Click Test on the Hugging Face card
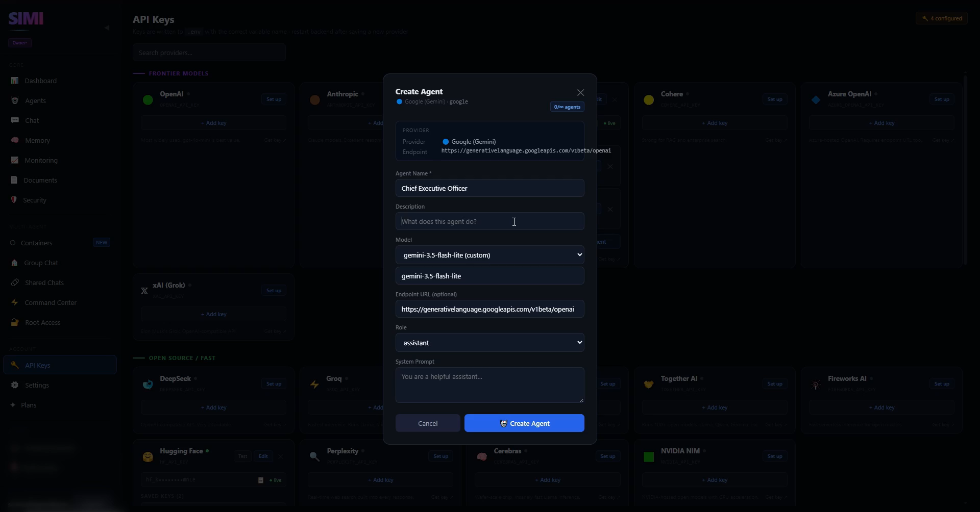The image size is (980, 512). tap(242, 456)
